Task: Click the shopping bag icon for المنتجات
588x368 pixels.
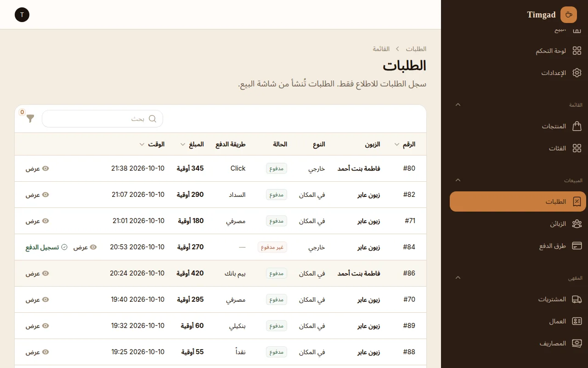Action: pos(577,126)
